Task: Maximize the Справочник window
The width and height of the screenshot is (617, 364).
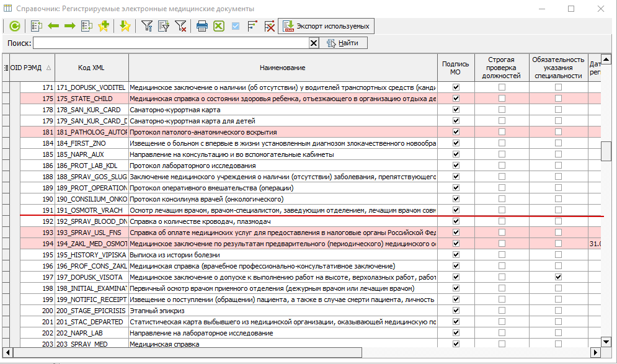Action: pos(571,9)
